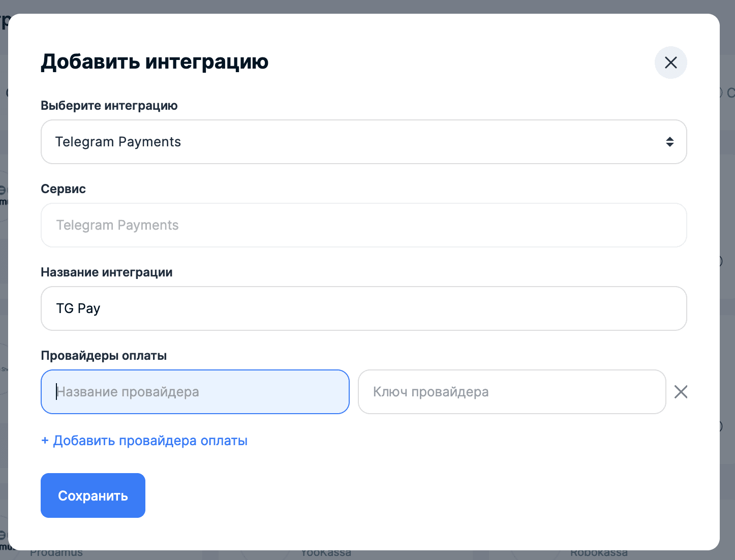
Task: Click the Robokassa card behind the dialog
Action: (599, 554)
